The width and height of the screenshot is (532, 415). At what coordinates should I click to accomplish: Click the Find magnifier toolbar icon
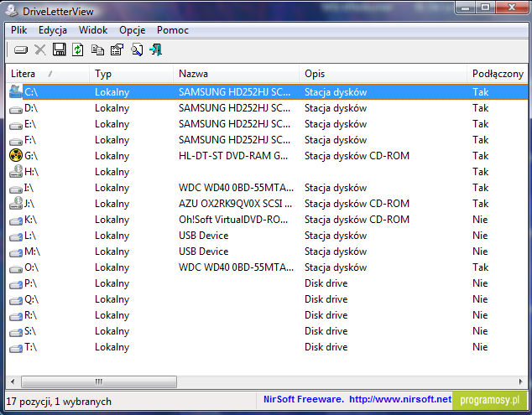click(x=137, y=49)
